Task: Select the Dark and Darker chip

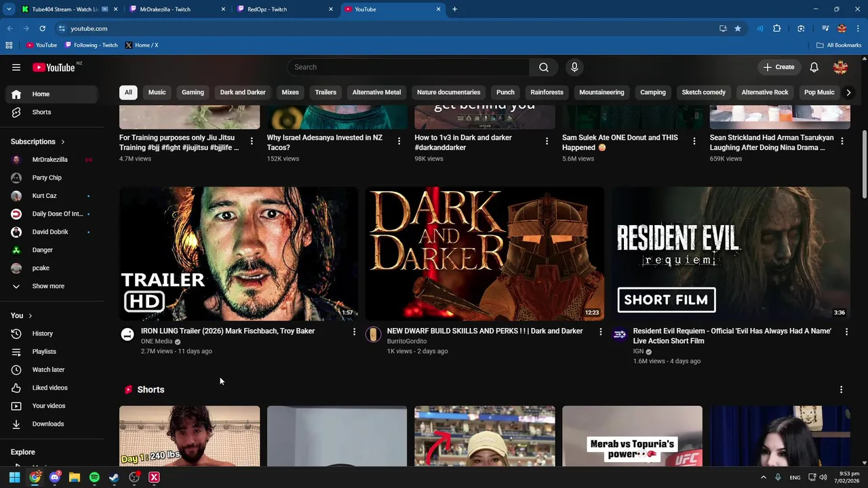Action: [x=243, y=92]
